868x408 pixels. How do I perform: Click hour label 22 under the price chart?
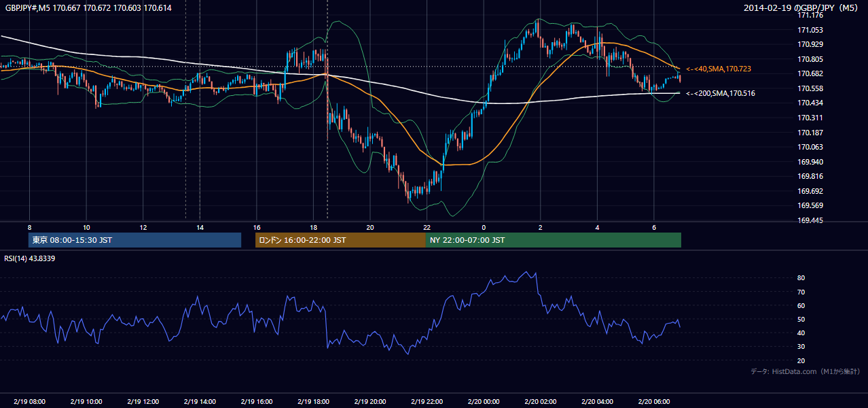pos(427,227)
